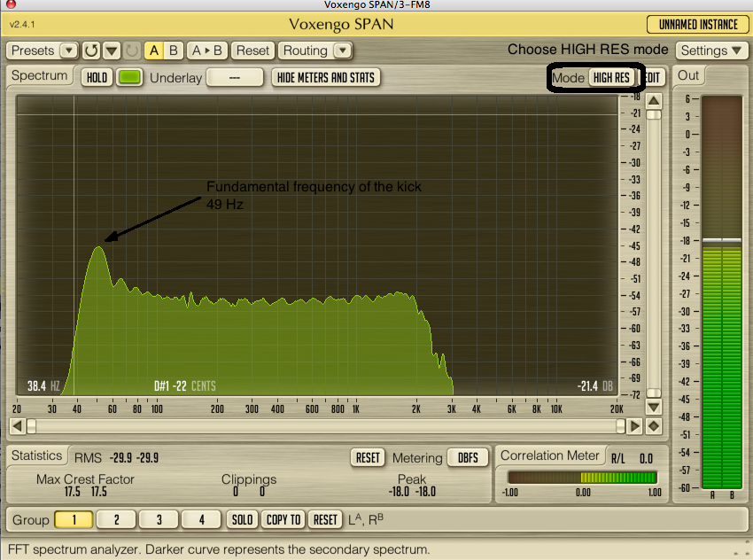The height and width of the screenshot is (560, 753).
Task: Toggle the spectrum HOLD button
Action: pos(97,77)
